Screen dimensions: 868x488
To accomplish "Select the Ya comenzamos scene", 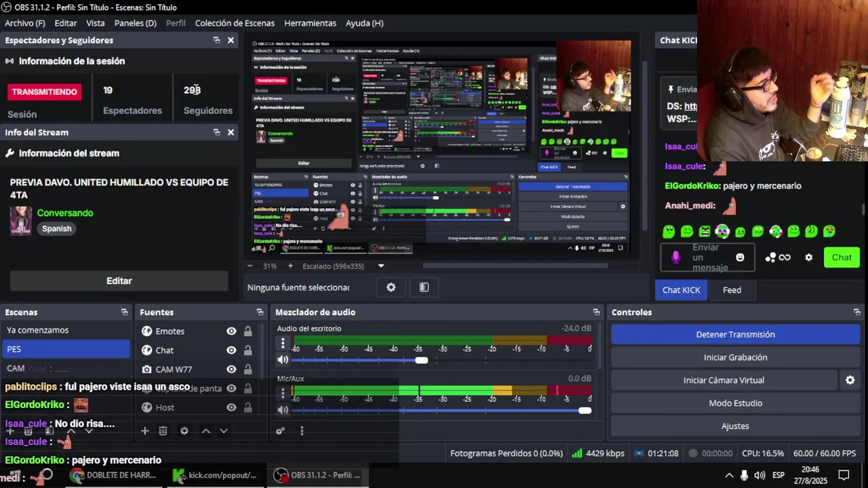I will [x=65, y=330].
